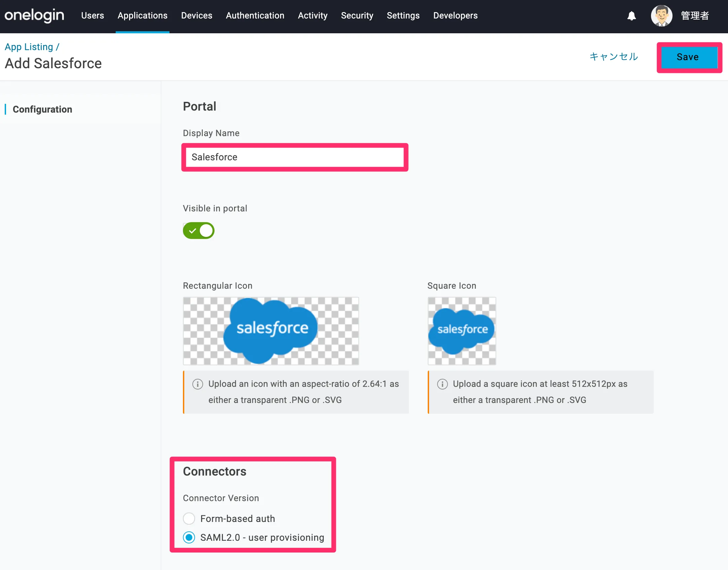The height and width of the screenshot is (570, 728).
Task: Click the rectangular Salesforce icon image
Action: (x=271, y=331)
